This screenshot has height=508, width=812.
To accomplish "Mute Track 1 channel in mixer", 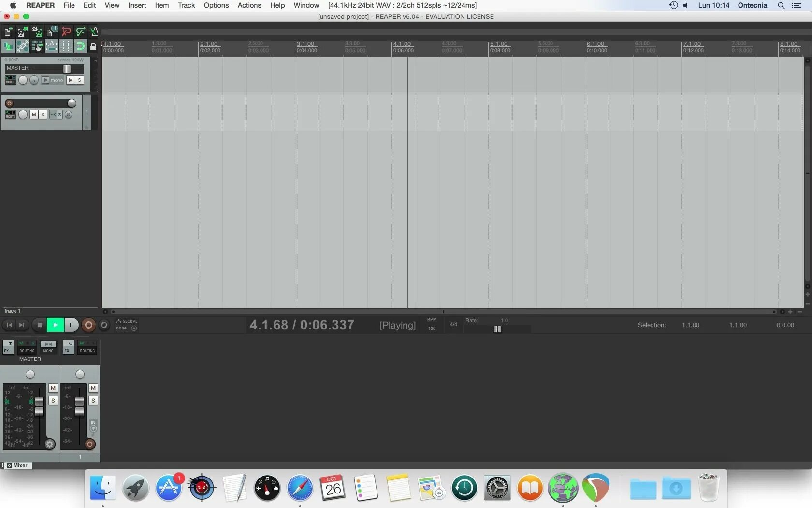I will 93,388.
